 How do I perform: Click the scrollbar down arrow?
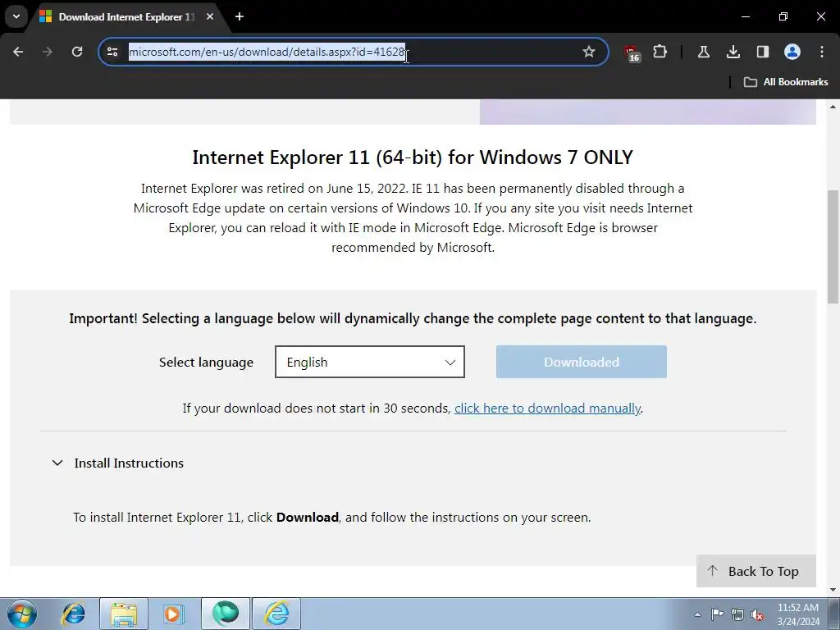point(833,590)
